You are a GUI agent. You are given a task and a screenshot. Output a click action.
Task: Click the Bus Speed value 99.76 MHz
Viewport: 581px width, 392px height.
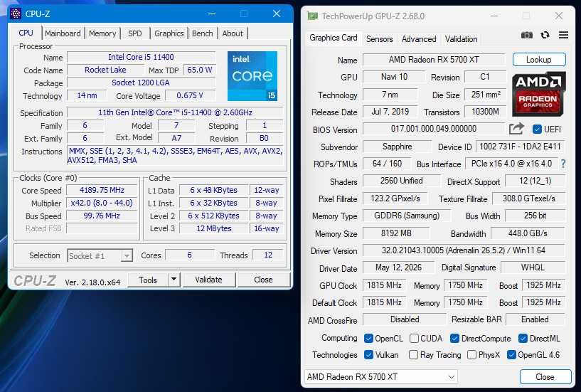(102, 216)
